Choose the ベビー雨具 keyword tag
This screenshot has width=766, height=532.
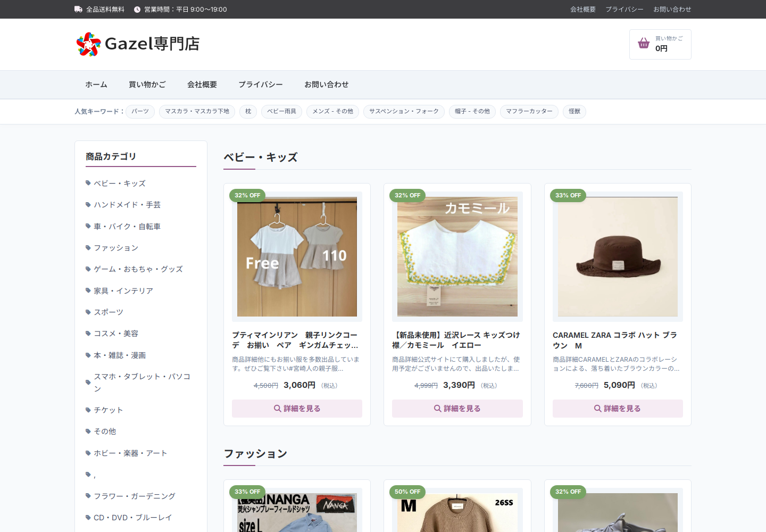click(x=281, y=111)
